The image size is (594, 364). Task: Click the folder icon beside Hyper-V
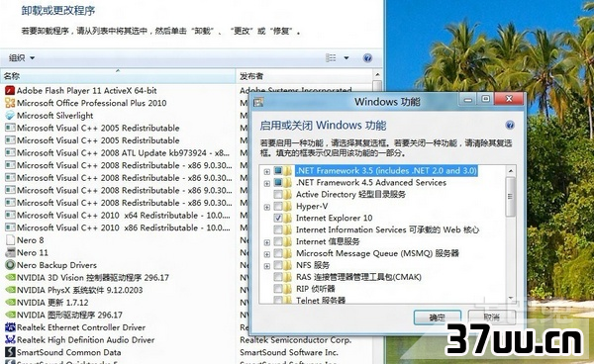(x=287, y=206)
